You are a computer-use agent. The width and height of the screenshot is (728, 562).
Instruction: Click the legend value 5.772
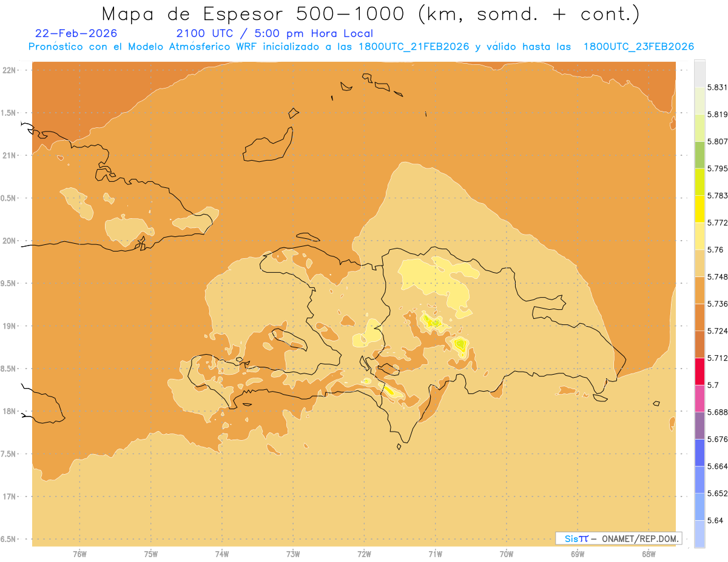[x=718, y=222]
